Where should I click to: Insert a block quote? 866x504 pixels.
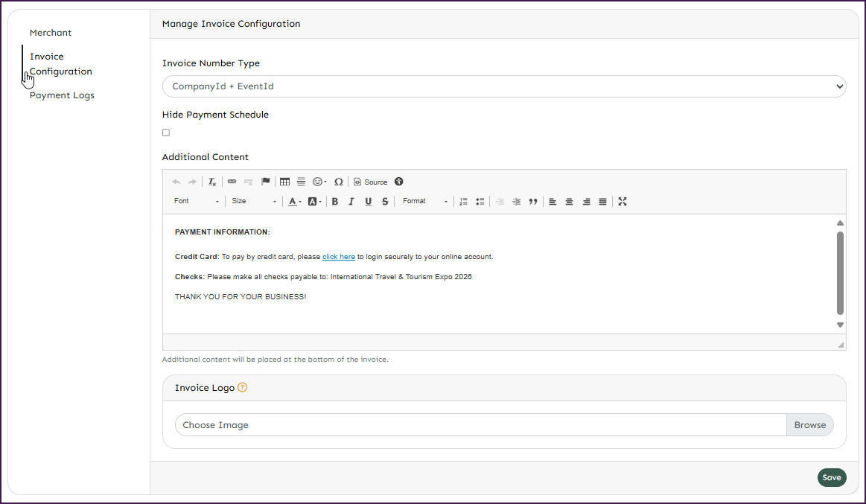(x=533, y=202)
